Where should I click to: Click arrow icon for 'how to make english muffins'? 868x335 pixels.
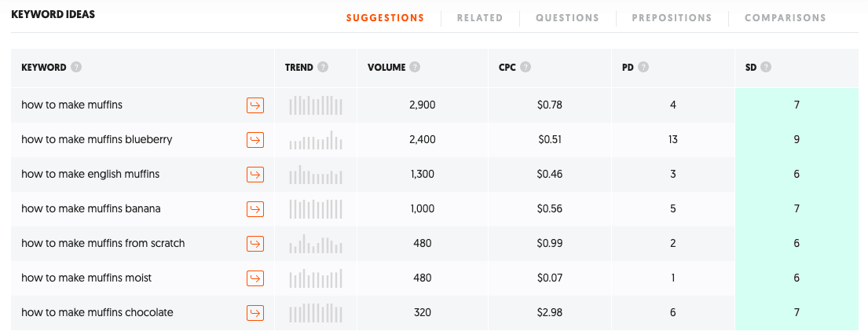[x=255, y=174]
